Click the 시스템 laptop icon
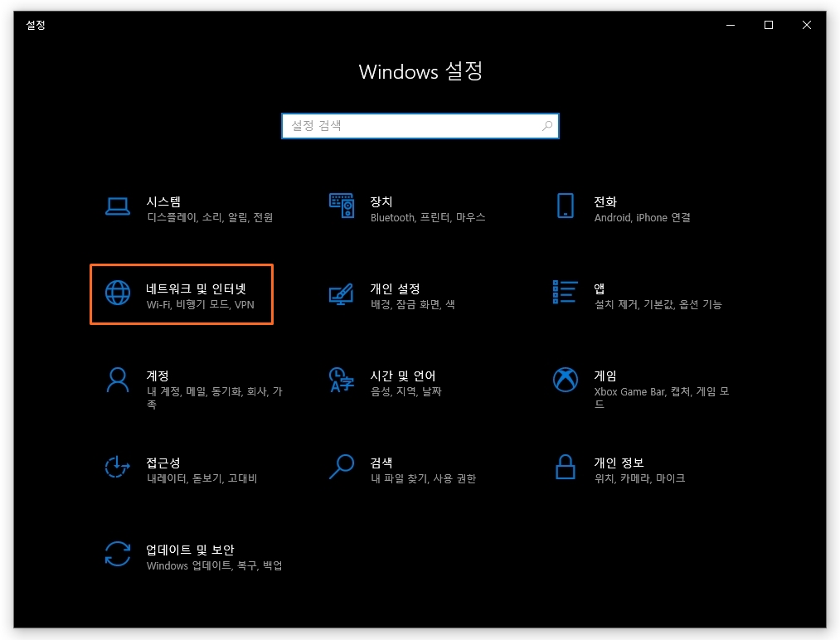This screenshot has width=840, height=640. (x=117, y=206)
